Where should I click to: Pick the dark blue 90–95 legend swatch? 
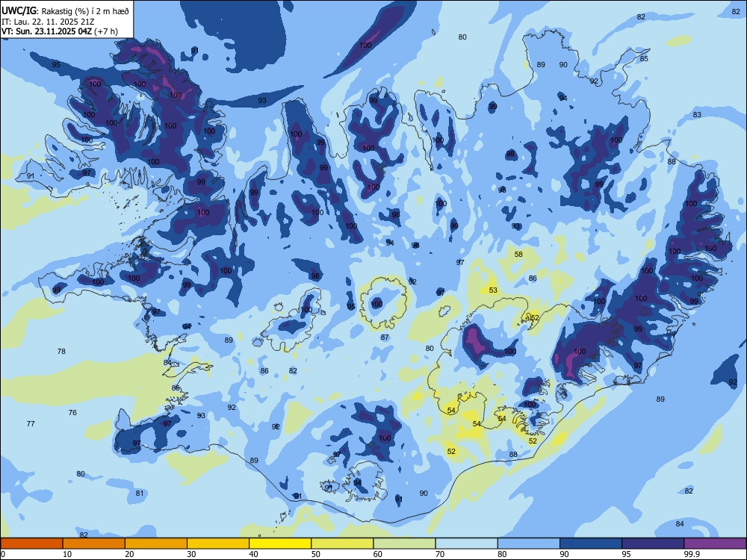tap(591, 544)
